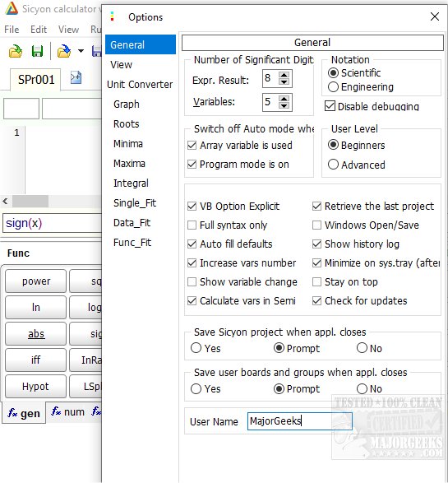Viewport: 448px width, 483px height.
Task: Click the Hypot function button
Action: (35, 386)
